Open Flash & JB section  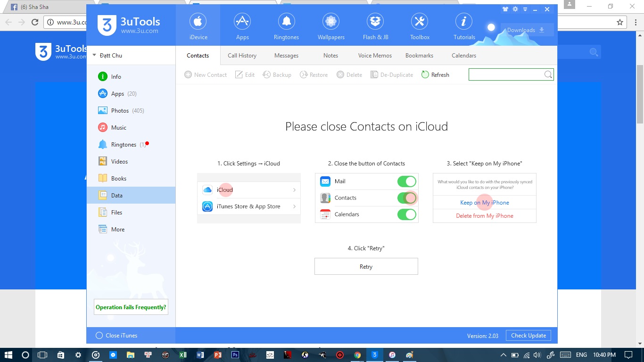coord(375,26)
